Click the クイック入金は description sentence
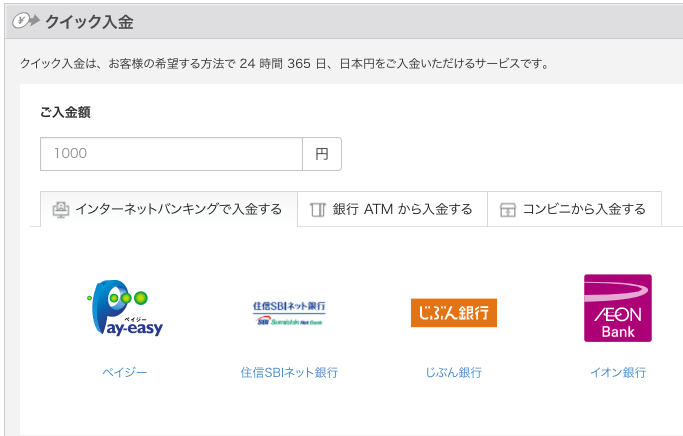The width and height of the screenshot is (683, 436). (284, 64)
